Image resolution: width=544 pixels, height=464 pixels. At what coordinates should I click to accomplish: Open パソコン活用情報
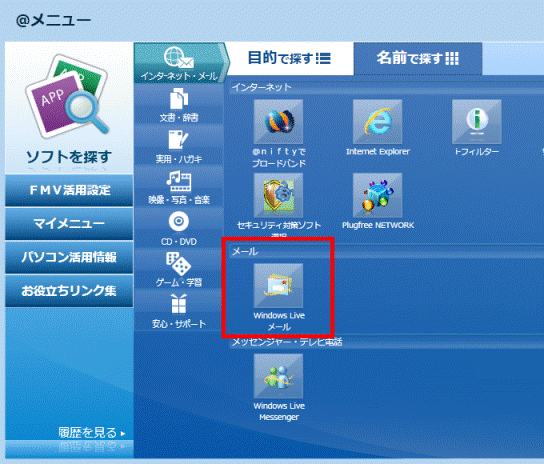(x=69, y=257)
